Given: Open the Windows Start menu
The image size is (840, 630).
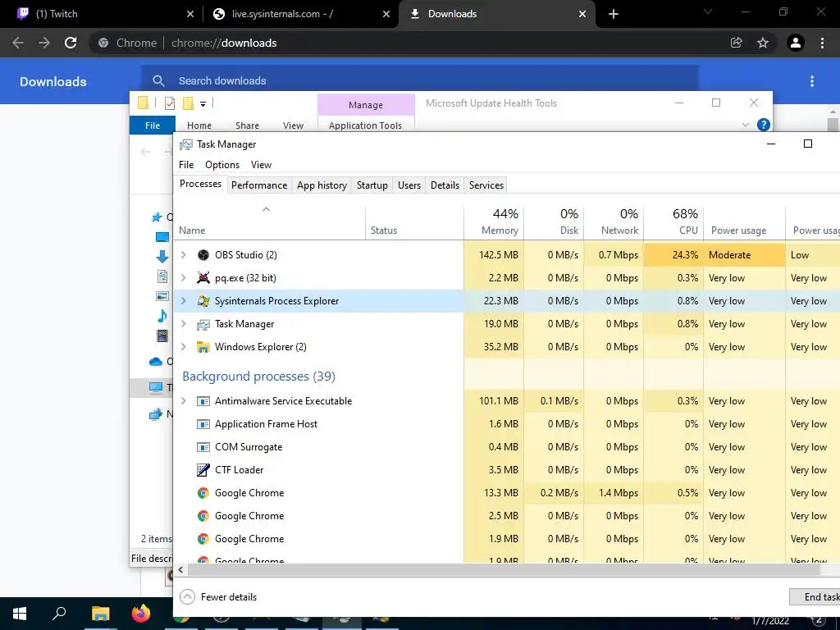Looking at the screenshot, I should (x=20, y=614).
